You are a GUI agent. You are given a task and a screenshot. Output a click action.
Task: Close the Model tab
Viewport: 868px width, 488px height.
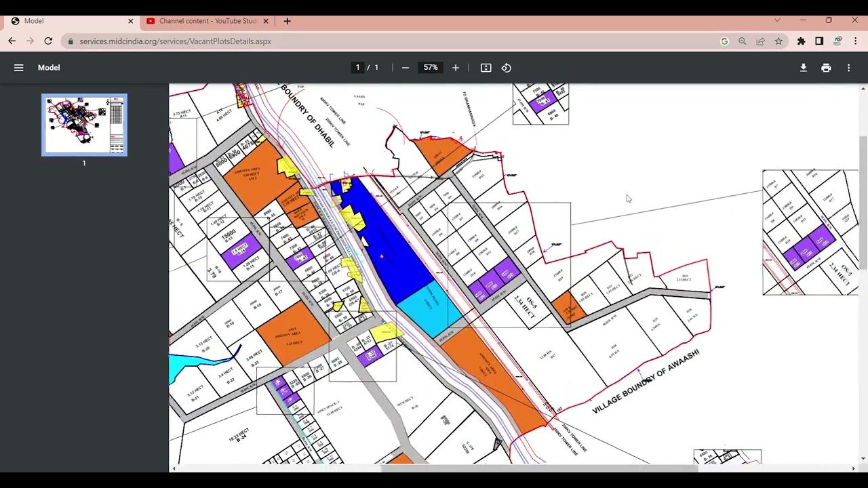coord(131,21)
